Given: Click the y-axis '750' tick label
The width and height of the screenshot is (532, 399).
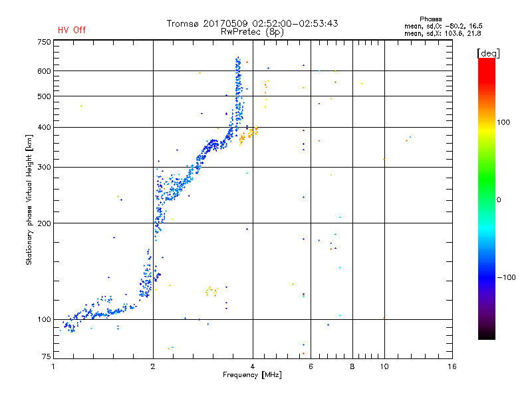Looking at the screenshot, I should pyautogui.click(x=44, y=42).
